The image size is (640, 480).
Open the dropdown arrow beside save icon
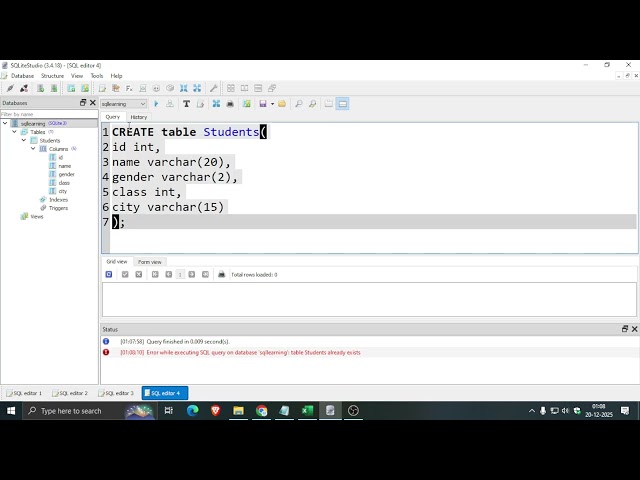click(272, 104)
